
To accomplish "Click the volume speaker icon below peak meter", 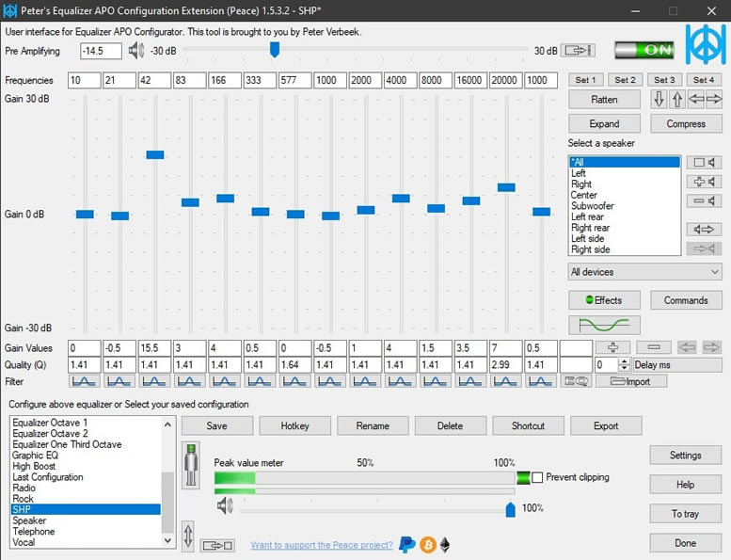I will click(x=225, y=506).
